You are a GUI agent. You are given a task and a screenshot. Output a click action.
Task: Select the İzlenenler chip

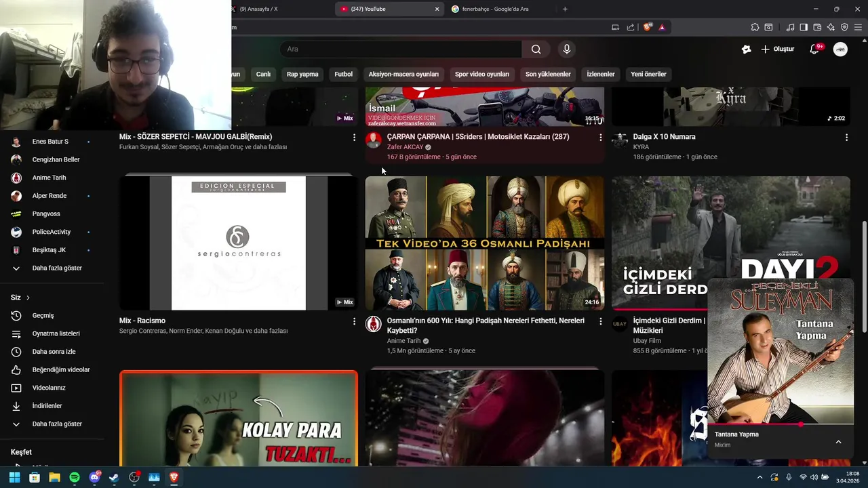pos(601,74)
